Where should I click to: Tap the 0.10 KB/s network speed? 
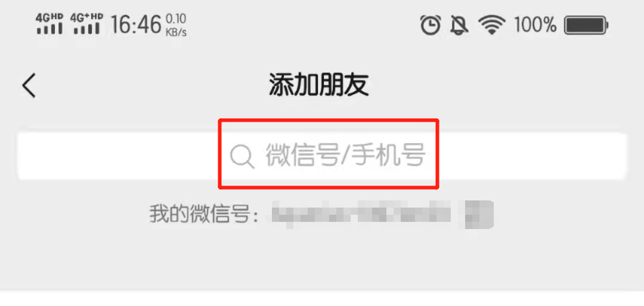point(176,24)
